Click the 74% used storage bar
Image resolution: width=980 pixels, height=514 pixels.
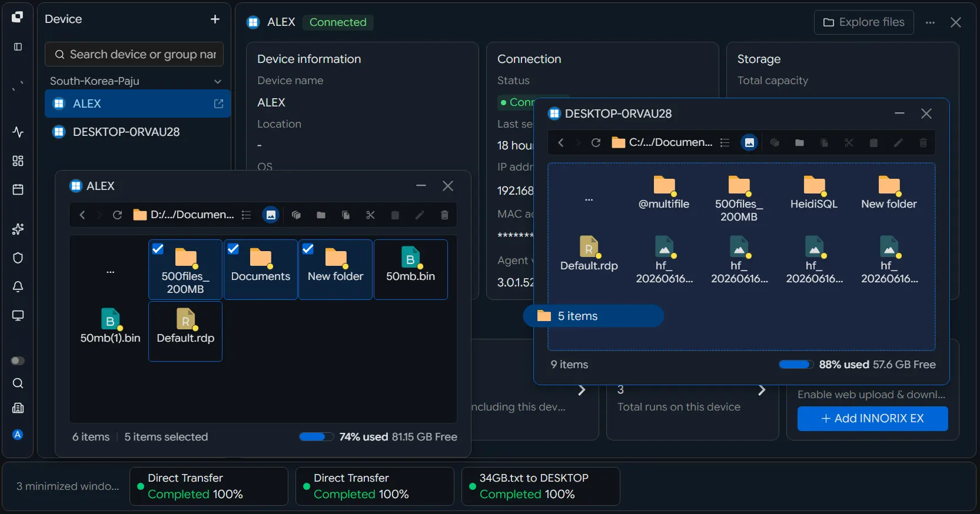pos(316,437)
